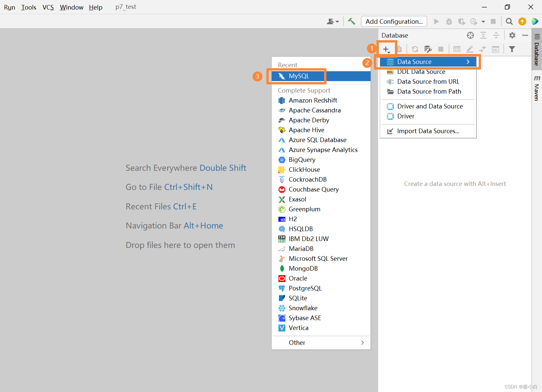Switch to the Database side tab
542x392 pixels.
pos(537,49)
